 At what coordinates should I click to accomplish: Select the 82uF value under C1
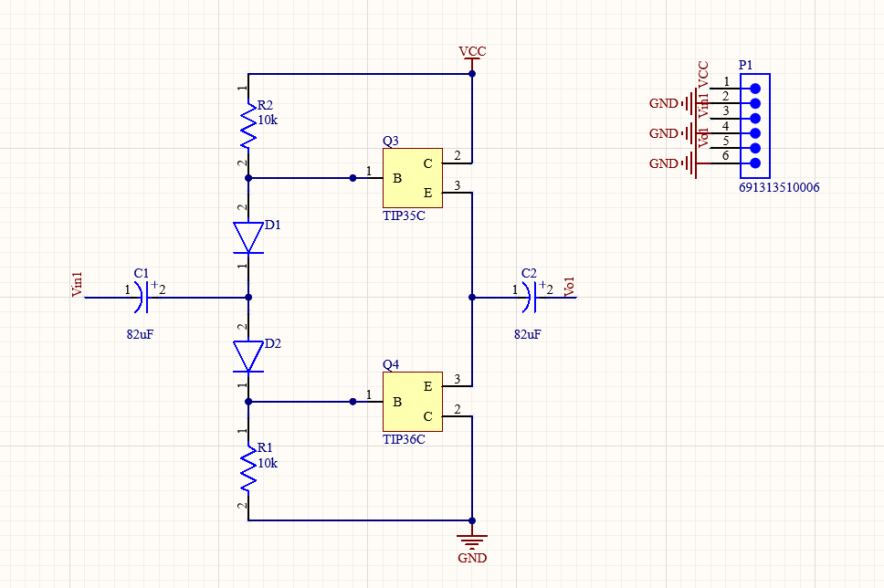pyautogui.click(x=140, y=334)
